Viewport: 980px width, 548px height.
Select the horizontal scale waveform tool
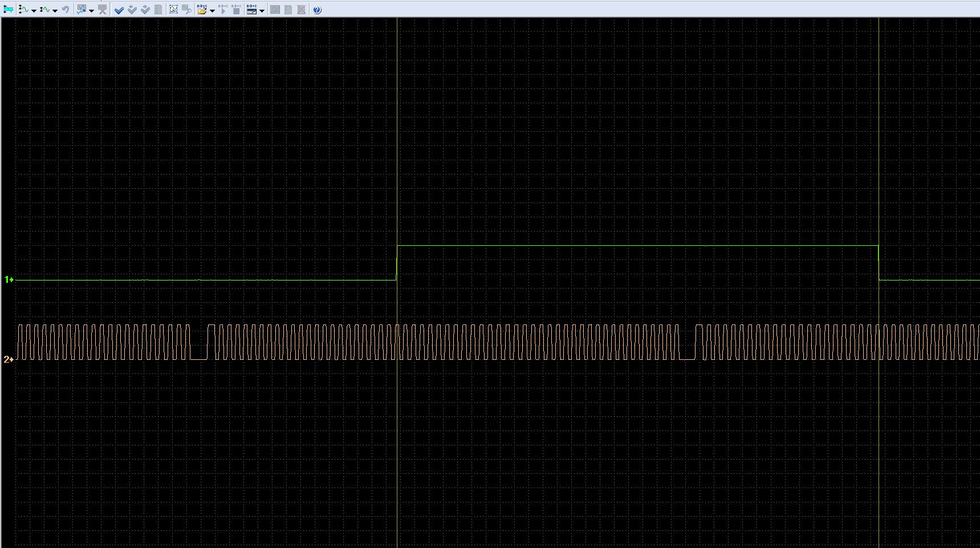(44, 10)
